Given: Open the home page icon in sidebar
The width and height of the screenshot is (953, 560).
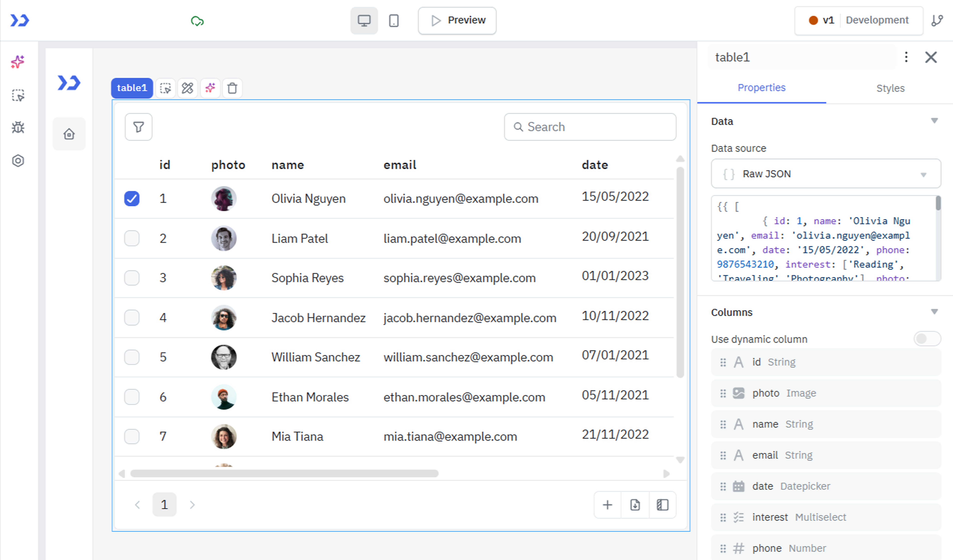Looking at the screenshot, I should click(69, 134).
